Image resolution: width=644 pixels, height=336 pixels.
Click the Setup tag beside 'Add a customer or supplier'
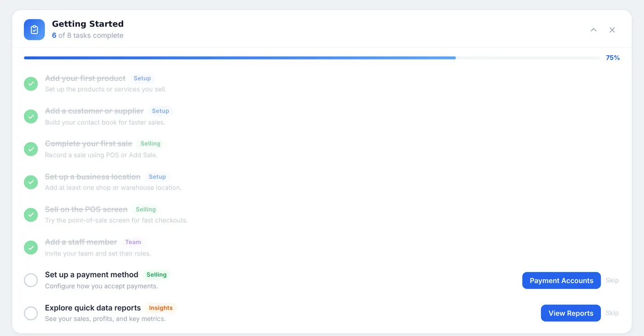click(161, 111)
